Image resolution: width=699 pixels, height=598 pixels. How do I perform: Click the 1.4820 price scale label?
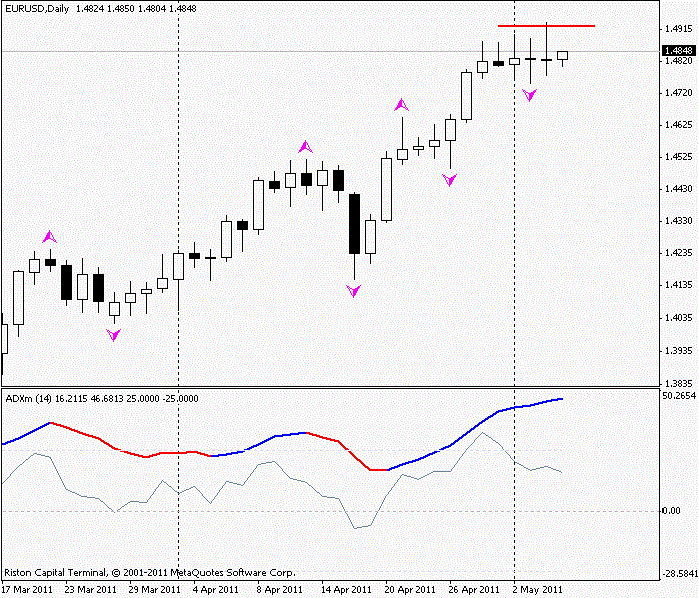[678, 61]
